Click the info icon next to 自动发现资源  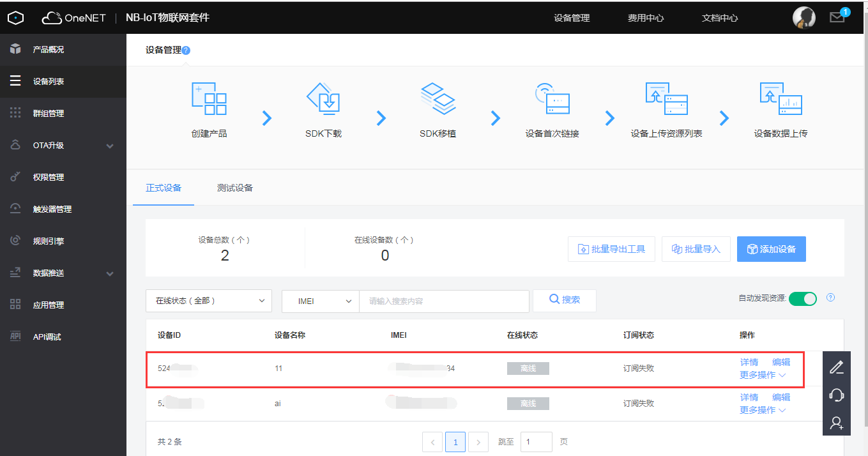(x=831, y=298)
